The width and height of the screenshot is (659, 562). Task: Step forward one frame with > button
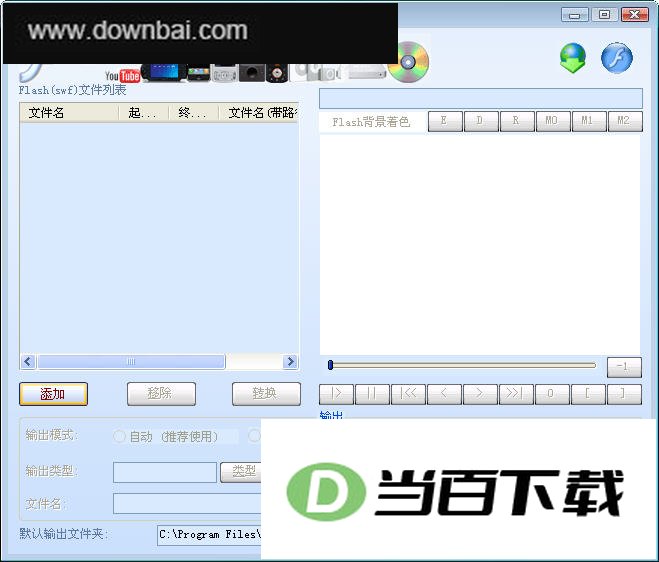pos(480,394)
